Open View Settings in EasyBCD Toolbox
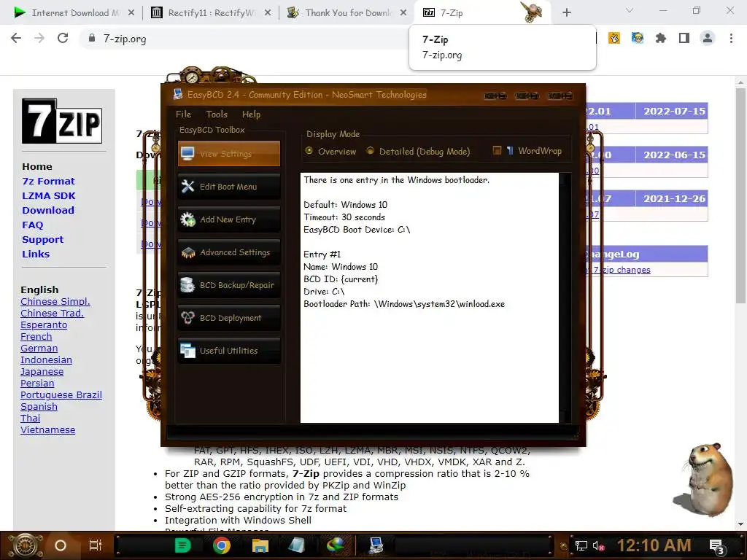This screenshot has width=747, height=560. 229,154
